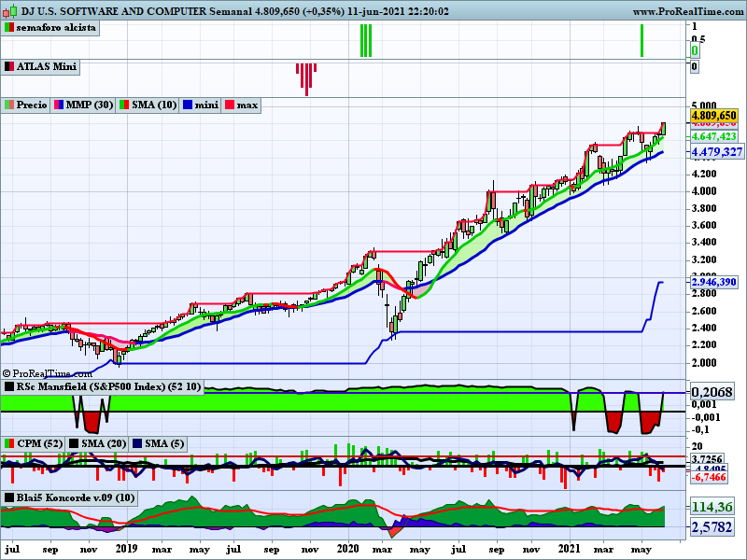Click the red max color swatch

[230, 105]
